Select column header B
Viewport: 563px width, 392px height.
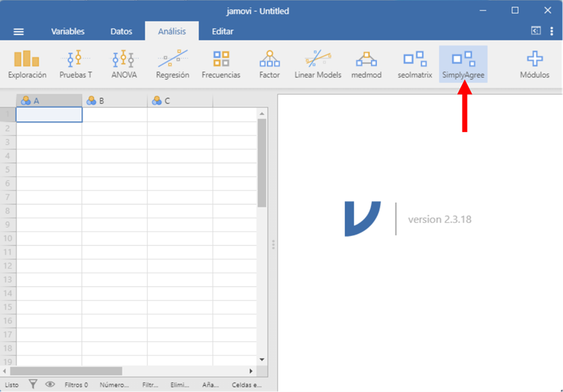(x=114, y=101)
